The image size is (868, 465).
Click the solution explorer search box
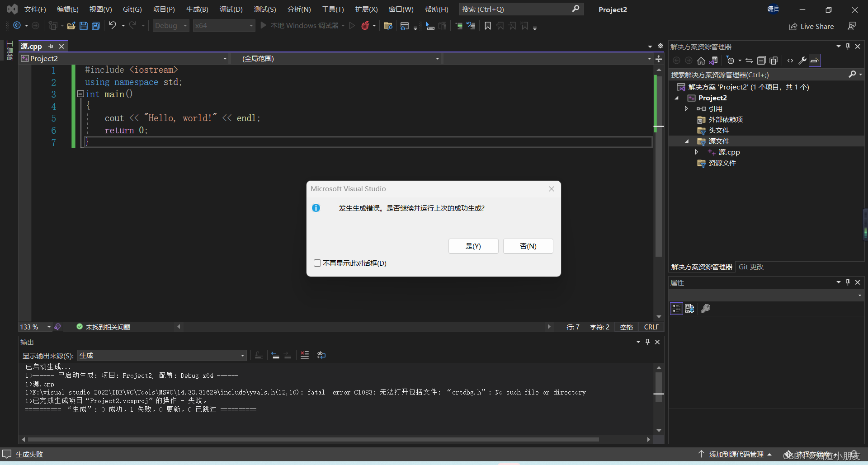[755, 74]
